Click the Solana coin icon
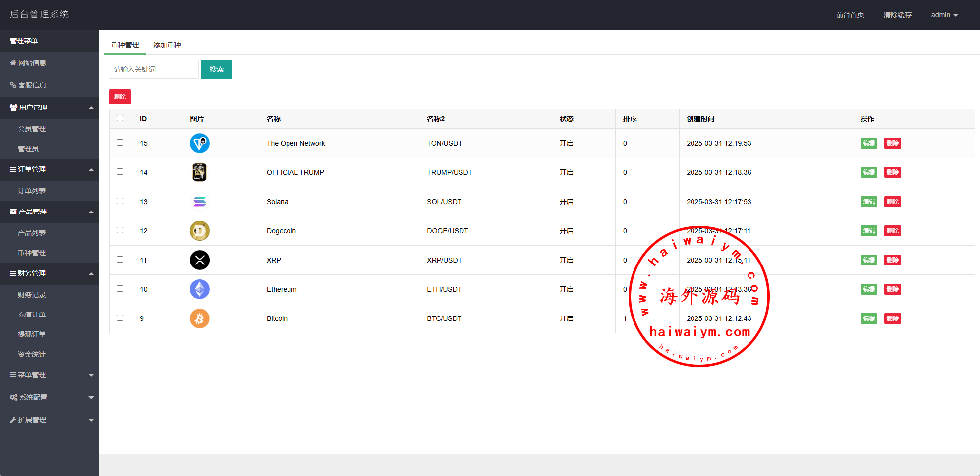This screenshot has width=980, height=476. (199, 202)
